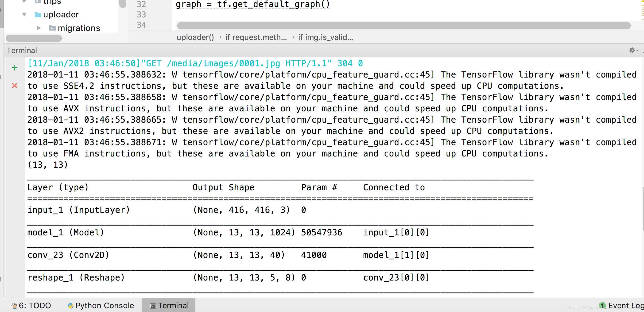Click the 41000 parameter count
The height and width of the screenshot is (312, 644).
tap(314, 255)
